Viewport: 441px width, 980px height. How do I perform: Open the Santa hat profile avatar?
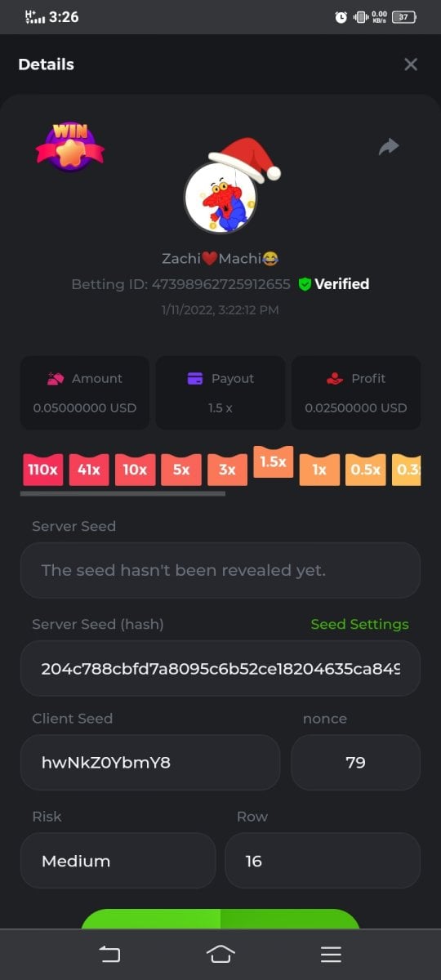click(226, 189)
